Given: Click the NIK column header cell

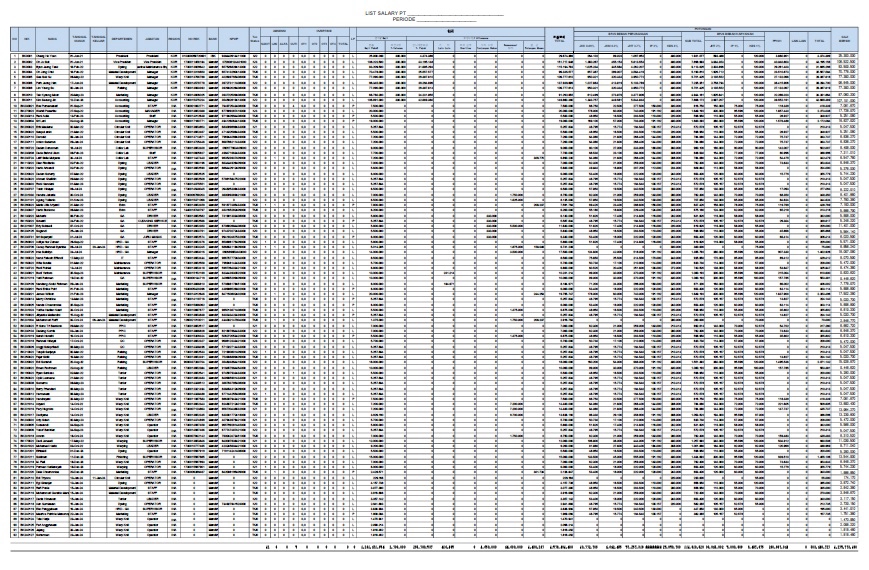Looking at the screenshot, I should coord(27,39).
